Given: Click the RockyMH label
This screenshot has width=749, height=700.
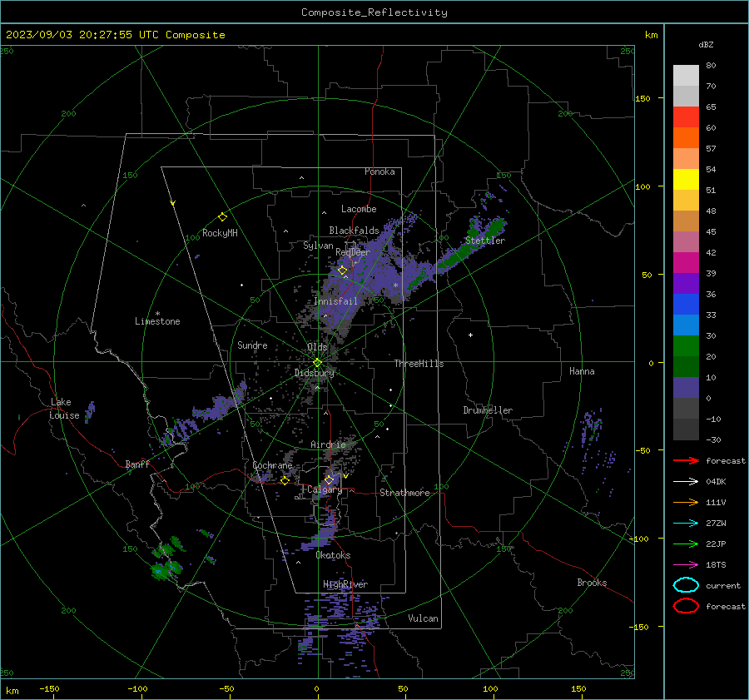Looking at the screenshot, I should [220, 233].
